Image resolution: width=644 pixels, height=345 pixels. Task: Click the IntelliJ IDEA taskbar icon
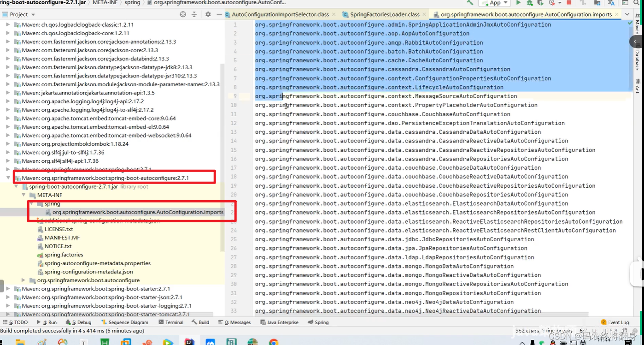click(189, 342)
